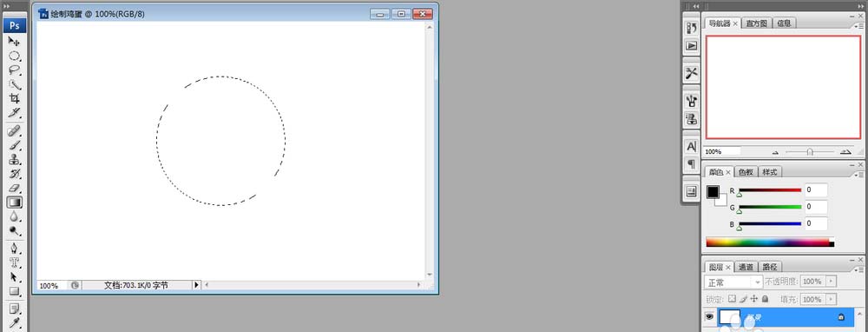868x332 pixels.
Task: Select the Pen tool
Action: [x=15, y=249]
